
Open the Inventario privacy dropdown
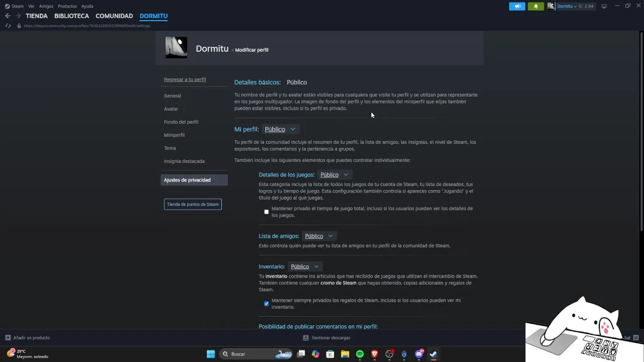point(305,266)
